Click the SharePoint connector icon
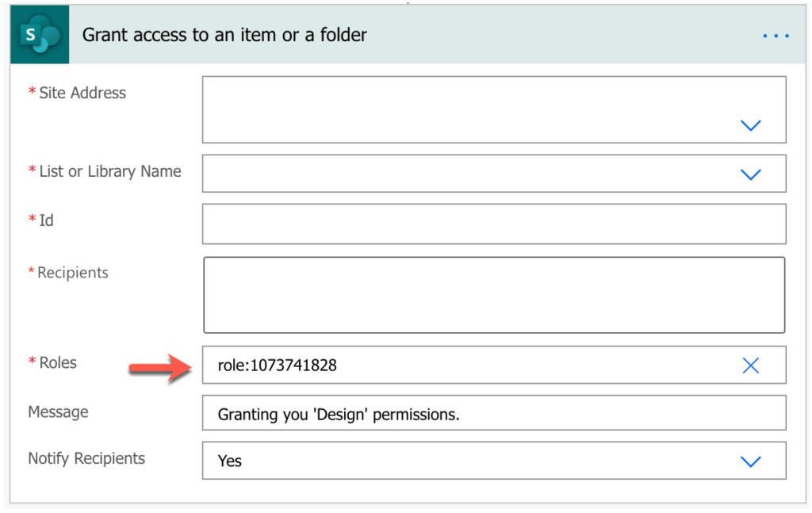812x513 pixels. click(39, 34)
